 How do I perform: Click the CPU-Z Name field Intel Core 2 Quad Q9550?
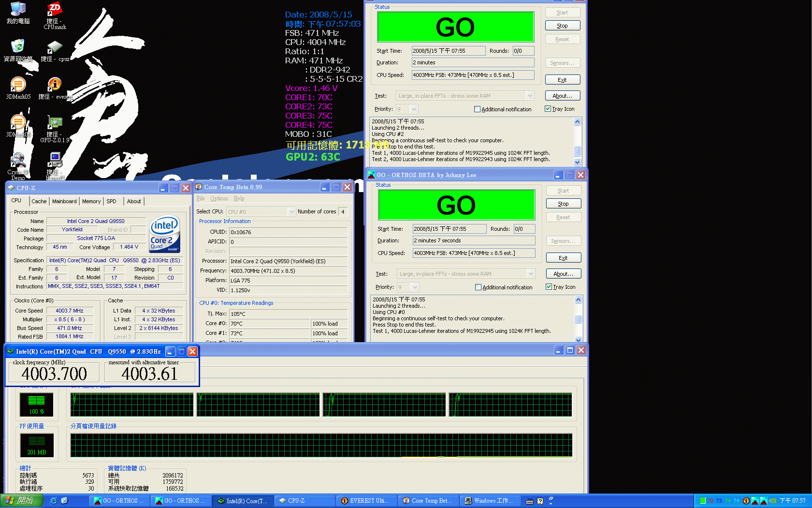tap(96, 221)
